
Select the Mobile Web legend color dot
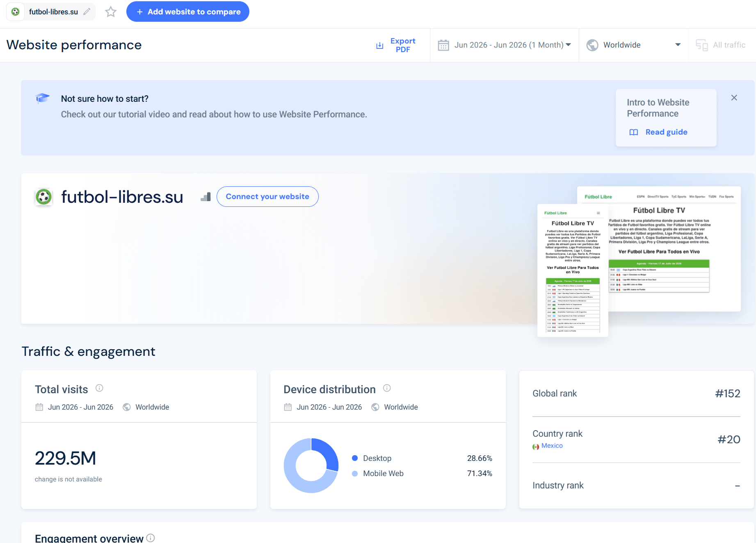(x=355, y=473)
